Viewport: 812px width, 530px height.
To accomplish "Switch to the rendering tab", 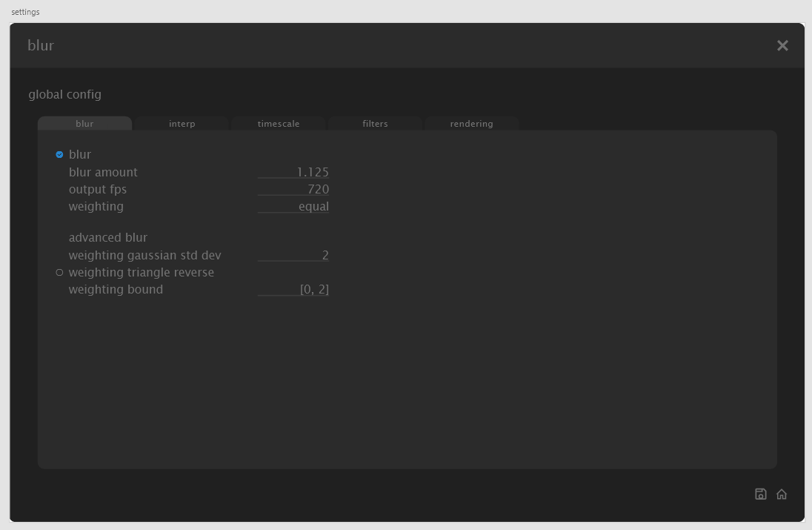I will 471,123.
